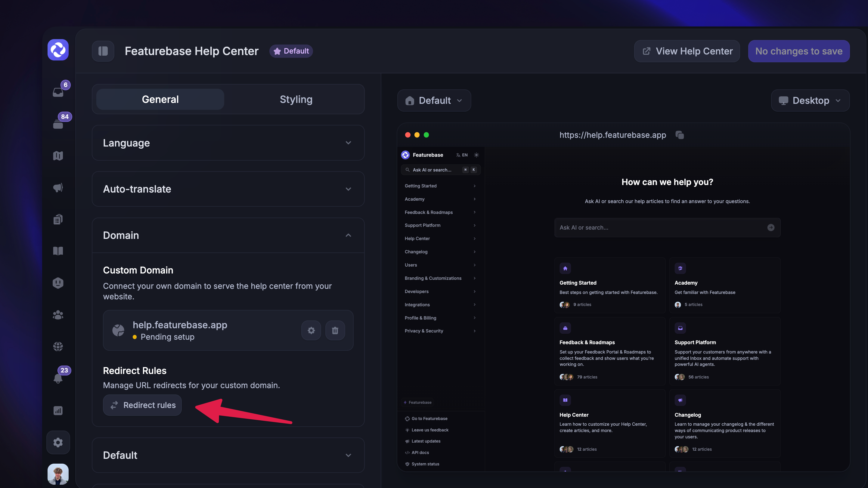Click the Featurebase logo in the sidebar
The width and height of the screenshot is (868, 488).
pyautogui.click(x=58, y=50)
